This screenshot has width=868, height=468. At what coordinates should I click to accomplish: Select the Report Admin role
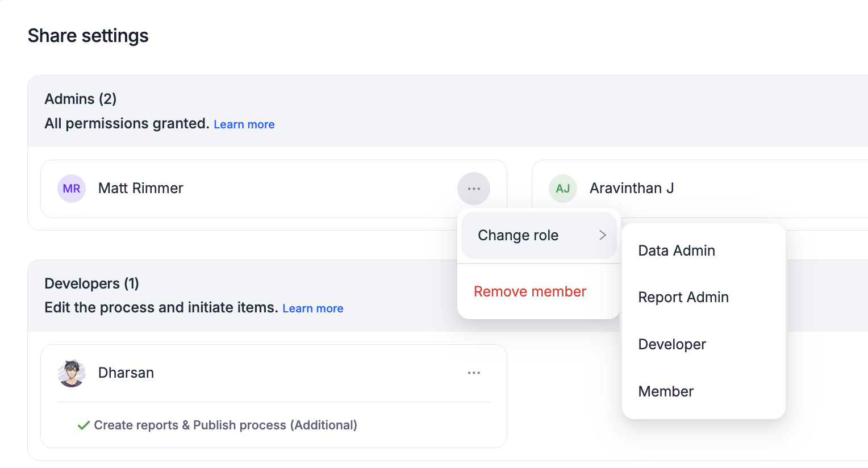click(683, 297)
